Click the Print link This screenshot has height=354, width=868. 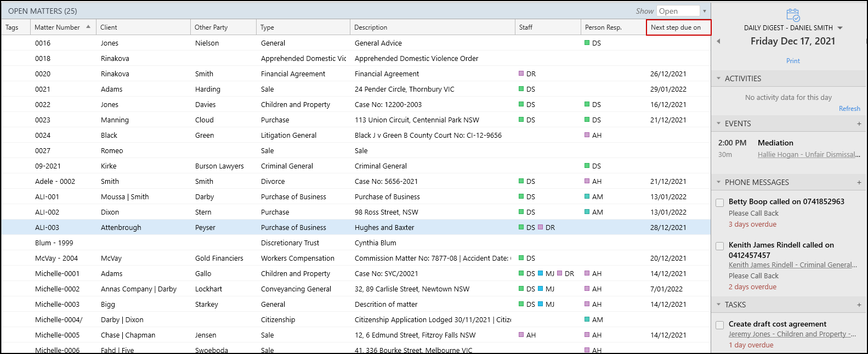[793, 61]
